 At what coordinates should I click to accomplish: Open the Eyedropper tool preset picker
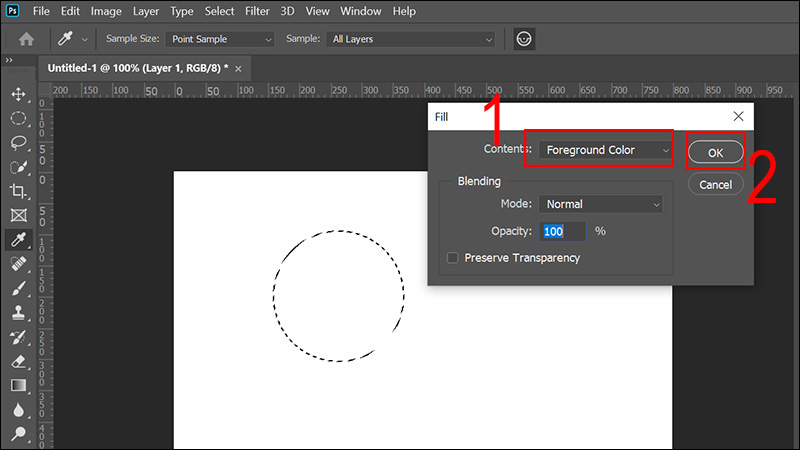[85, 39]
